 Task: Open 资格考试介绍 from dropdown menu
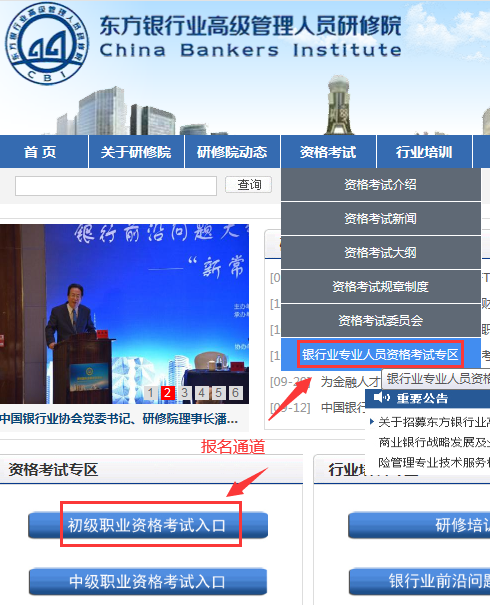(x=381, y=184)
